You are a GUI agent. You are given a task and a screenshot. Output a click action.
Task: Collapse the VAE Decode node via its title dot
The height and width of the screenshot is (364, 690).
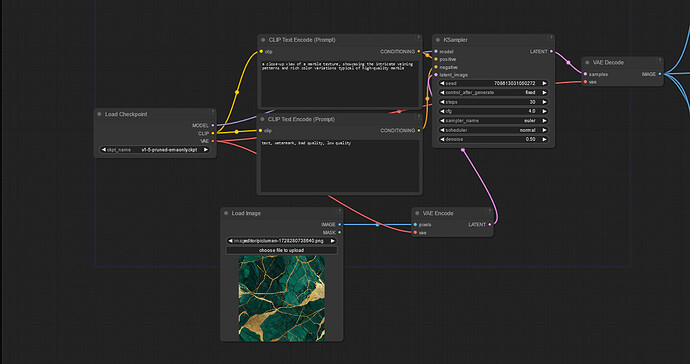click(587, 63)
